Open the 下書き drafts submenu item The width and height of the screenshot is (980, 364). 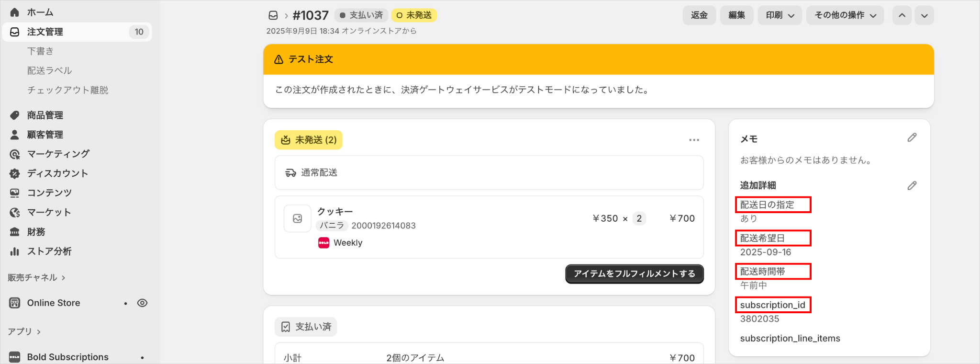(40, 51)
